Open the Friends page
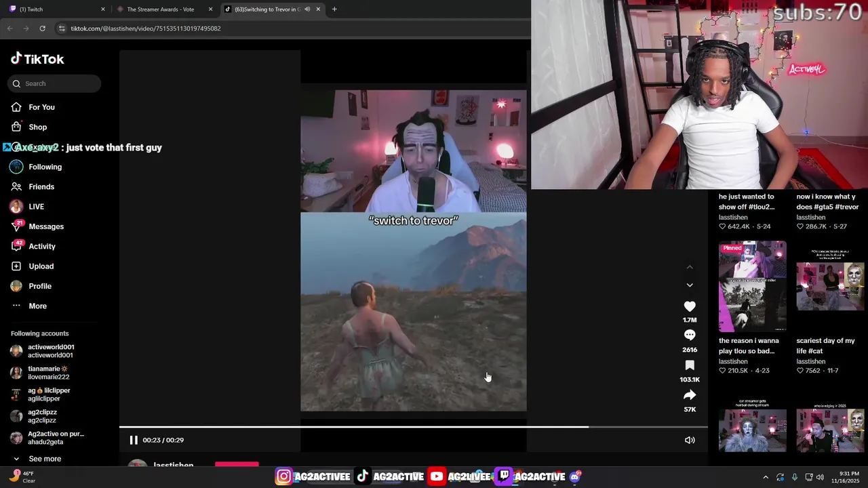Viewport: 868px width, 488px height. point(33,186)
